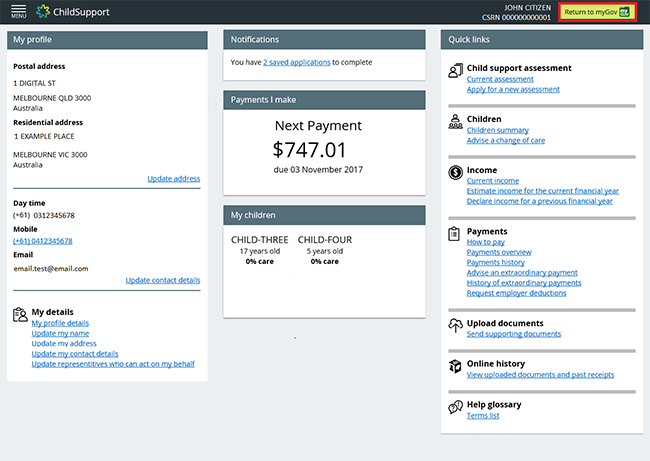The height and width of the screenshot is (461, 650).
Task: Open the hamburger menu icon
Action: click(x=18, y=12)
